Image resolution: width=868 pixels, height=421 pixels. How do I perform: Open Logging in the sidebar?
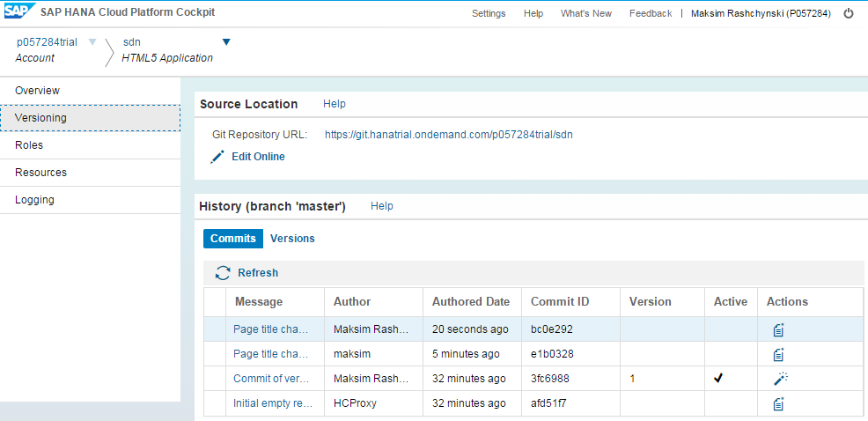[x=90, y=199]
